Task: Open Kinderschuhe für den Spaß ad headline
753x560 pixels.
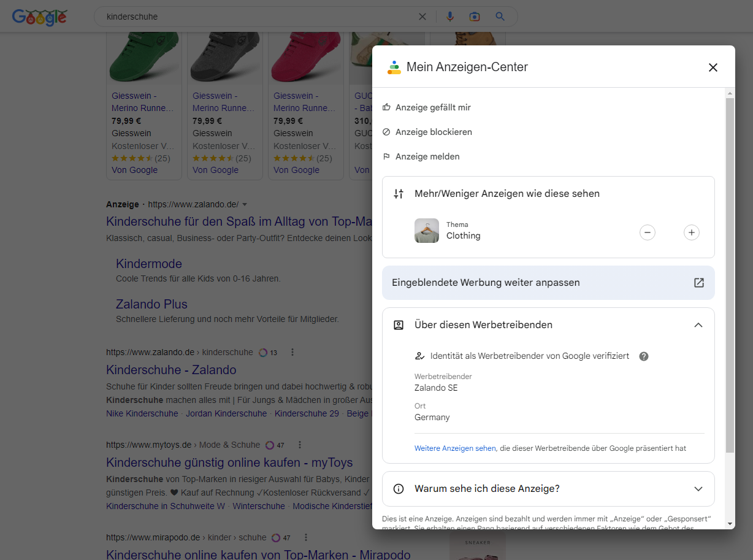Action: pos(239,221)
